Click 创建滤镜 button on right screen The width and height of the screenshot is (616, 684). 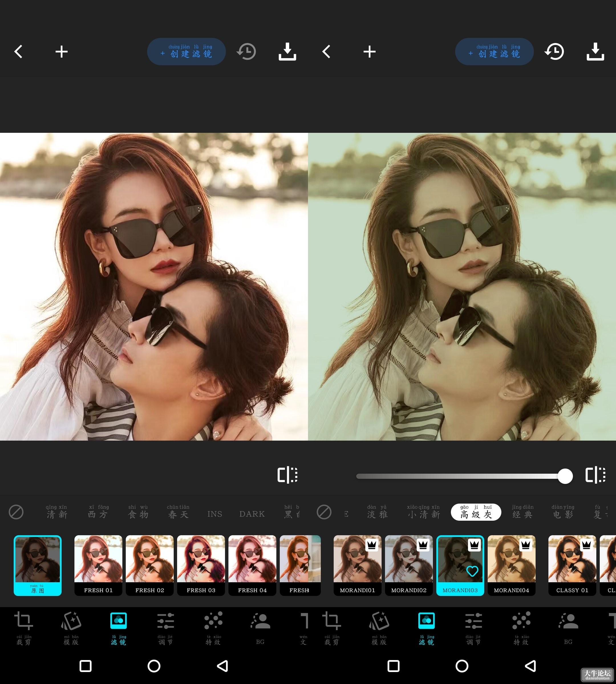495,52
